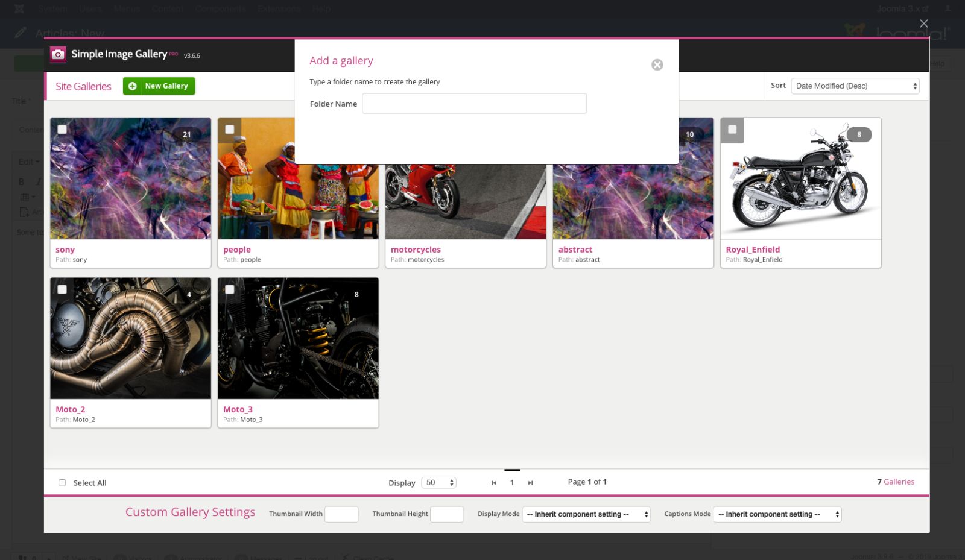This screenshot has width=965, height=560.
Task: Open the Extensions menu in background
Action: [279, 8]
